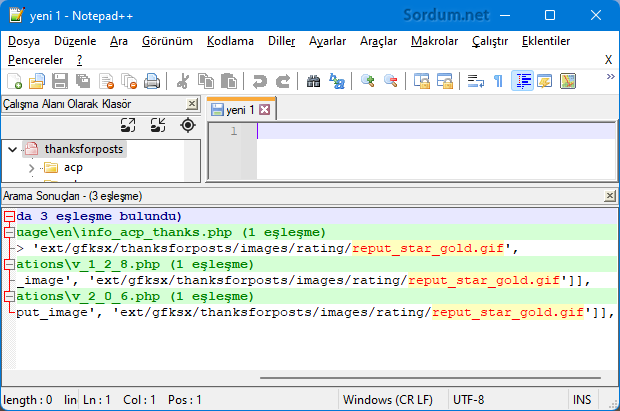The image size is (620, 411).
Task: Open the Document Map icon
Action: click(x=568, y=81)
